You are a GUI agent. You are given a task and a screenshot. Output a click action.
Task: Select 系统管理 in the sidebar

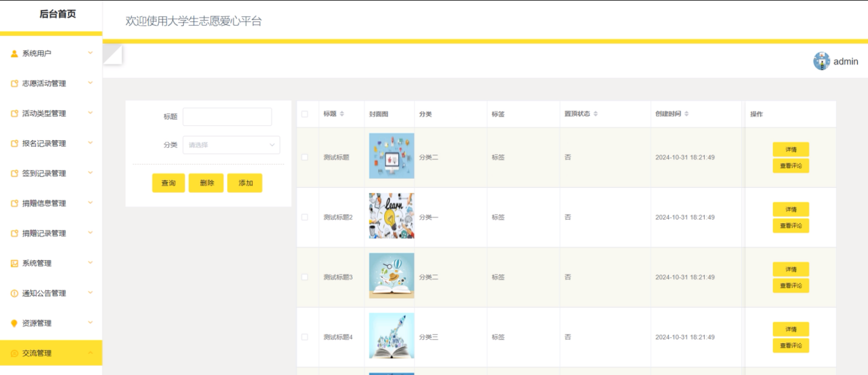tap(51, 263)
